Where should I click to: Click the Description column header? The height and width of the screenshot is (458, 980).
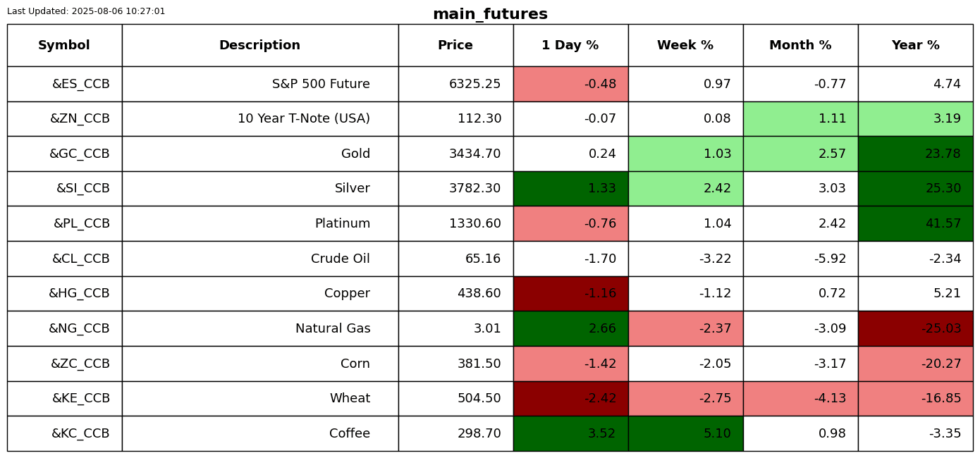click(x=259, y=46)
